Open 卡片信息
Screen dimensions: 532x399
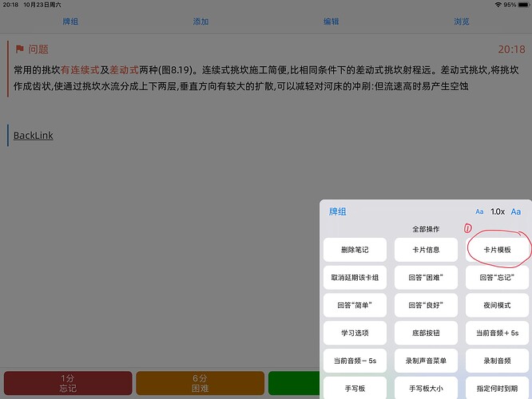[x=426, y=250]
